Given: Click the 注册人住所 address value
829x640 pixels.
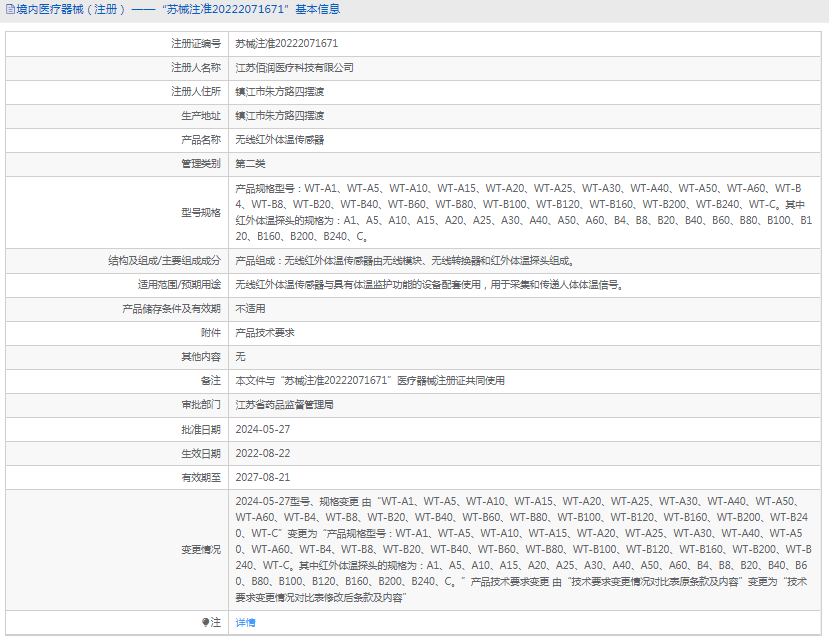Looking at the screenshot, I should [x=280, y=91].
